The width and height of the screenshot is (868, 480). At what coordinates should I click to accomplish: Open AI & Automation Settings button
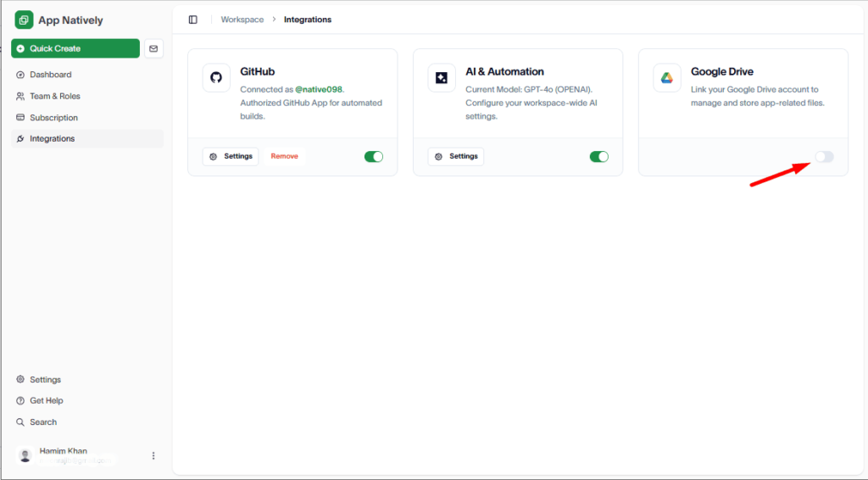[x=455, y=157]
